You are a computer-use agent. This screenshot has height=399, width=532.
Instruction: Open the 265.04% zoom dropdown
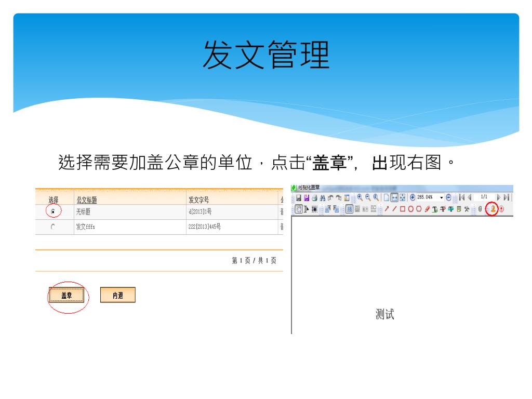pyautogui.click(x=442, y=197)
